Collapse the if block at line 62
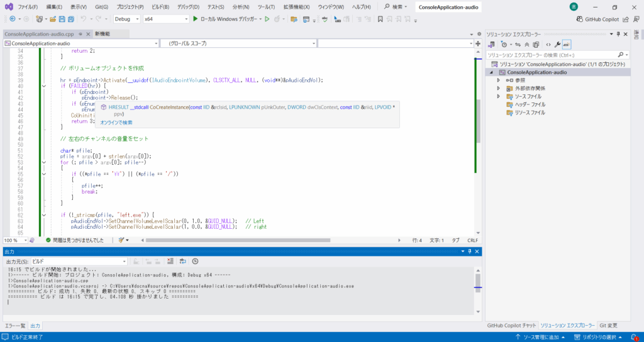Screen dimensions: 644x342 [x=44, y=215]
